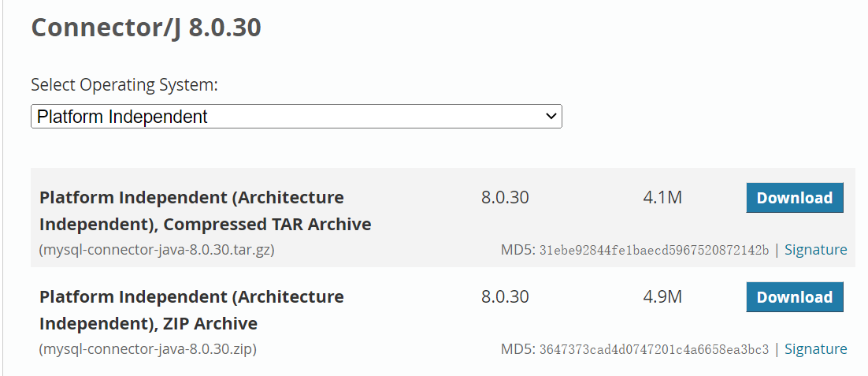Open the Select Operating System dropdown
Viewport: 868px width, 376px height.
[x=295, y=117]
